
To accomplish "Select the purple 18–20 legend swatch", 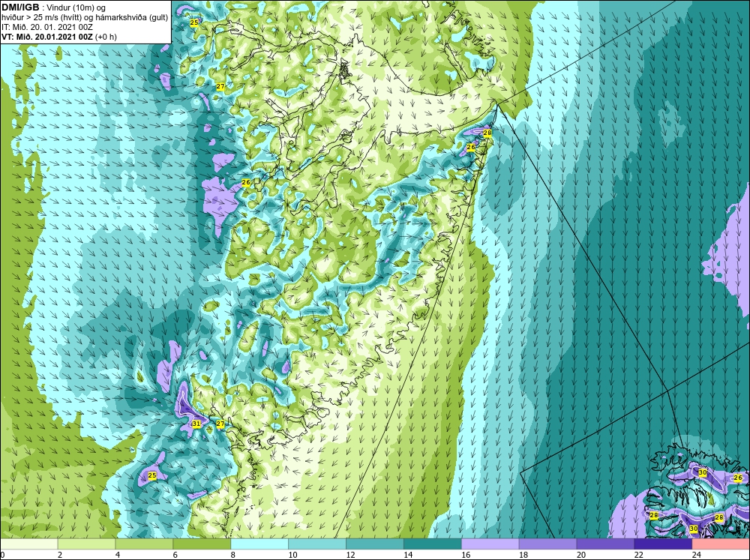I will pos(547,544).
